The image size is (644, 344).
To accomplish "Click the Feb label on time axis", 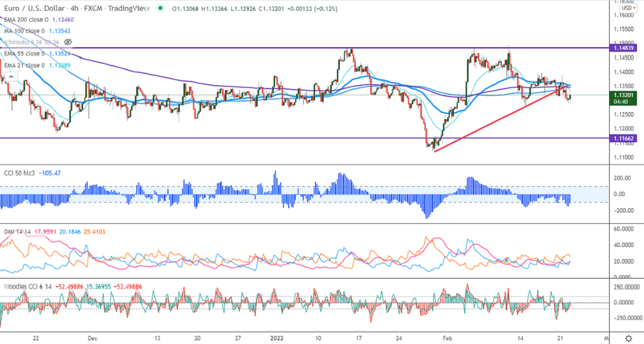I will tap(447, 338).
